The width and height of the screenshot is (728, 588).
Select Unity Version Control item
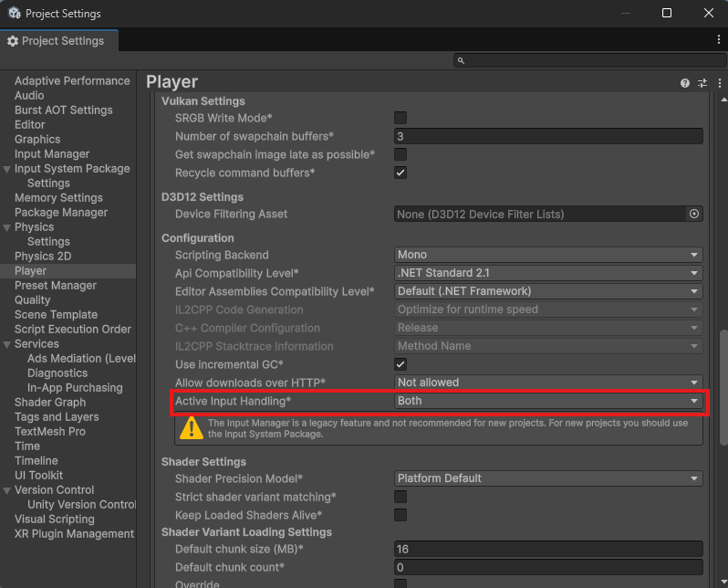pos(82,504)
